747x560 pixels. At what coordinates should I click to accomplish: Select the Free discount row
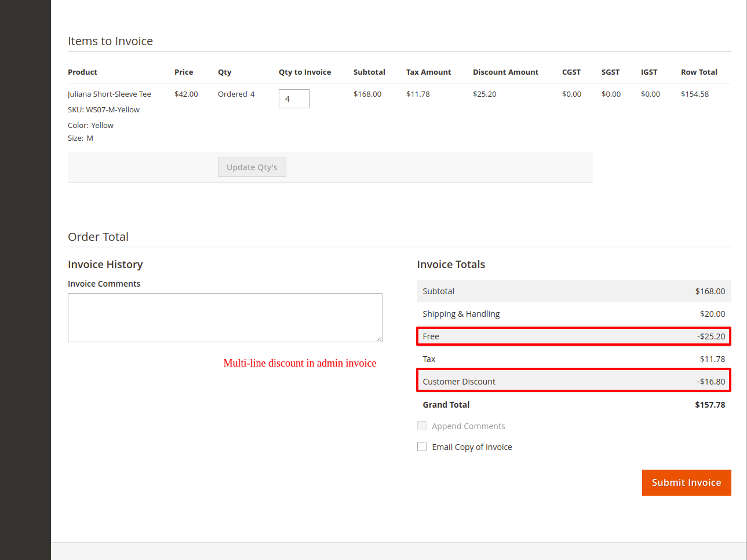click(x=573, y=336)
